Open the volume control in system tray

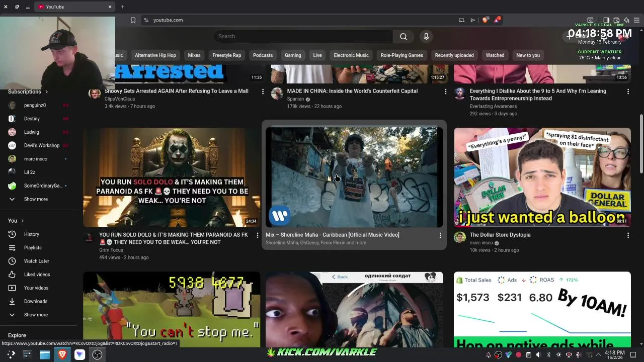pyautogui.click(x=538, y=355)
